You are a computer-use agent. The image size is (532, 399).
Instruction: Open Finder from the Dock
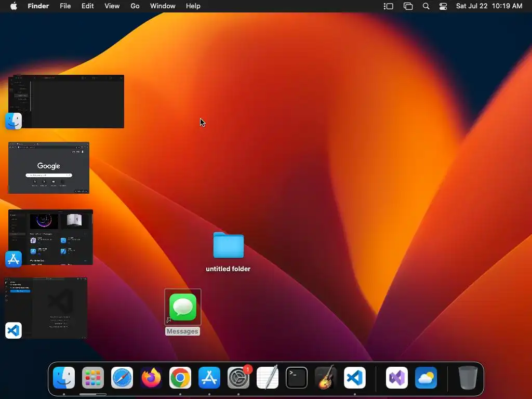64,378
